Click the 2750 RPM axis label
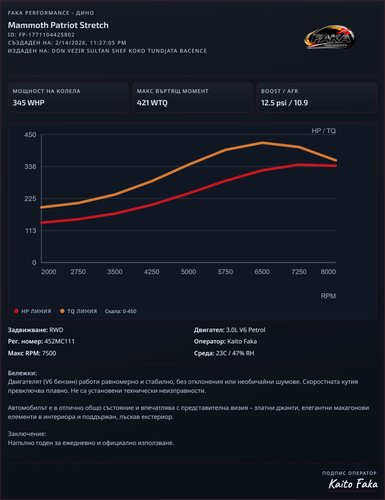Viewport: 385px width, 500px height. tap(78, 272)
